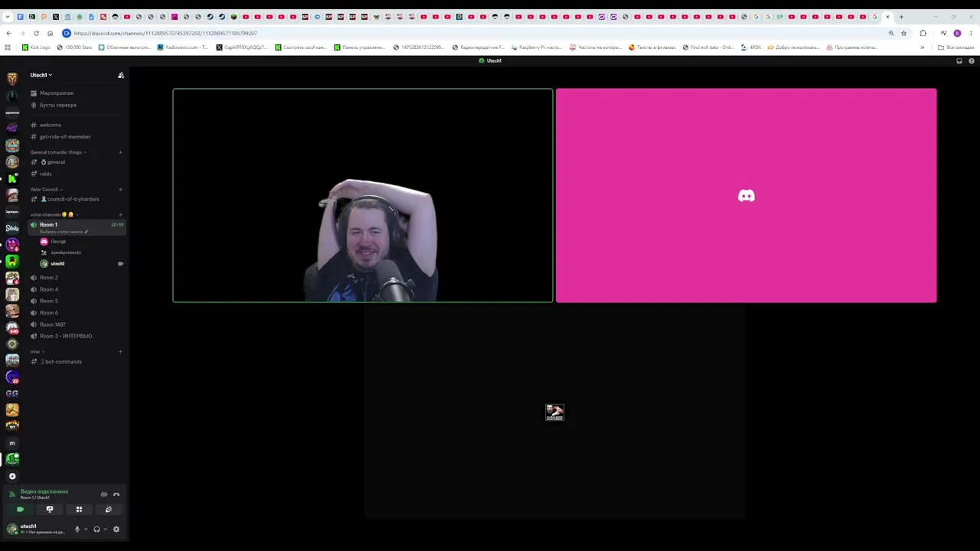The height and width of the screenshot is (551, 980).
Task: Open Бусты сервера page
Action: point(57,105)
